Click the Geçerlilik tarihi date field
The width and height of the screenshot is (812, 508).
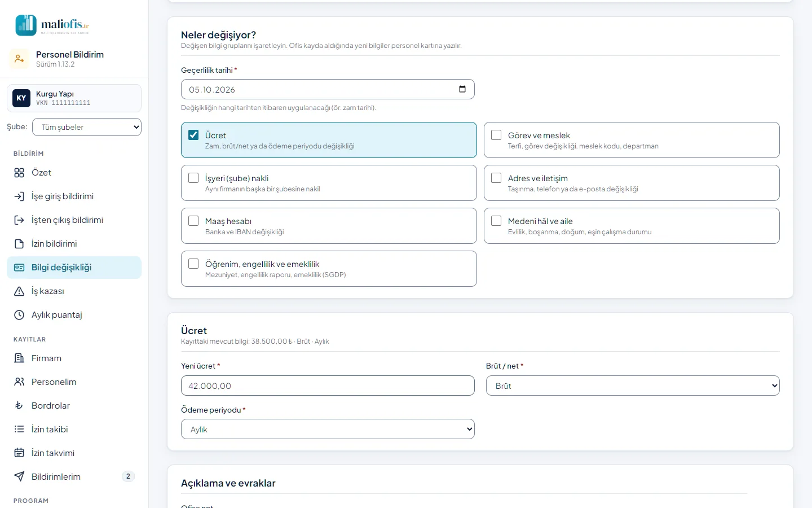[x=328, y=89]
